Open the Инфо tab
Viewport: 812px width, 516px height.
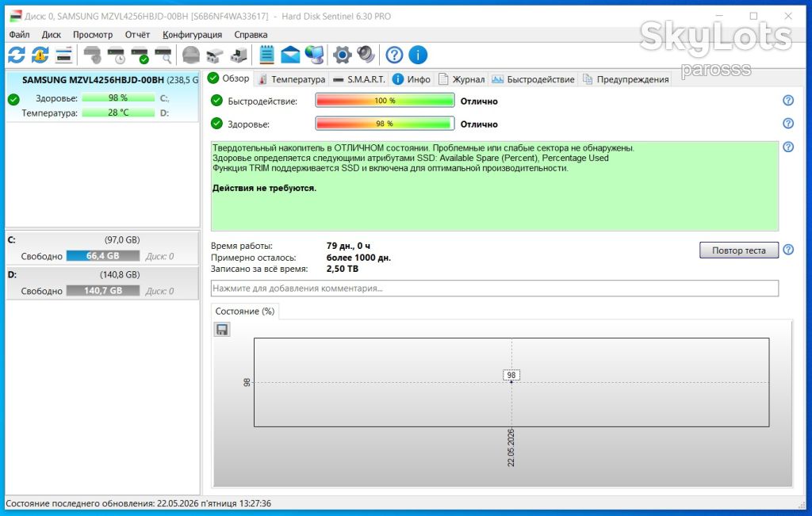(x=412, y=79)
